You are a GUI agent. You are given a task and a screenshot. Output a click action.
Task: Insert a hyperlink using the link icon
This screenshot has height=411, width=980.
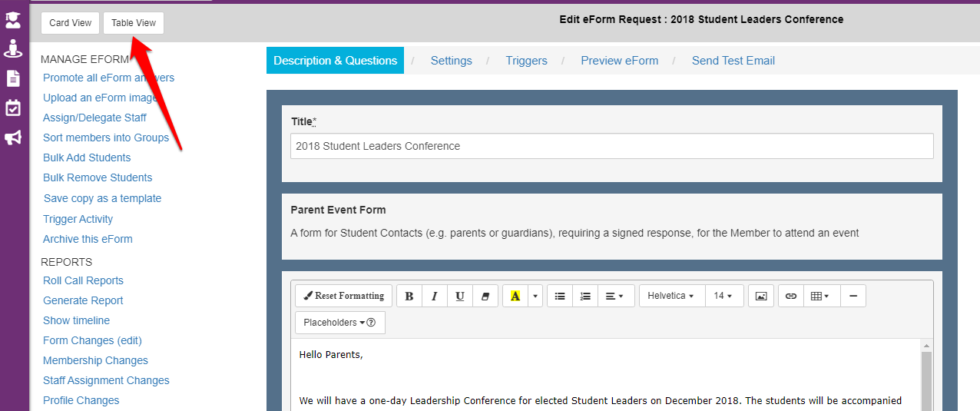(x=791, y=296)
